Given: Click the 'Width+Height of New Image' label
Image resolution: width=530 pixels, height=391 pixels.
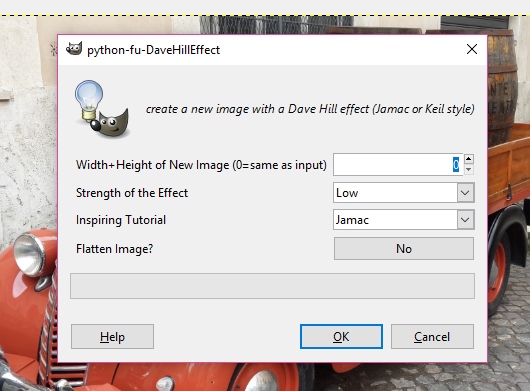Looking at the screenshot, I should click(201, 165).
